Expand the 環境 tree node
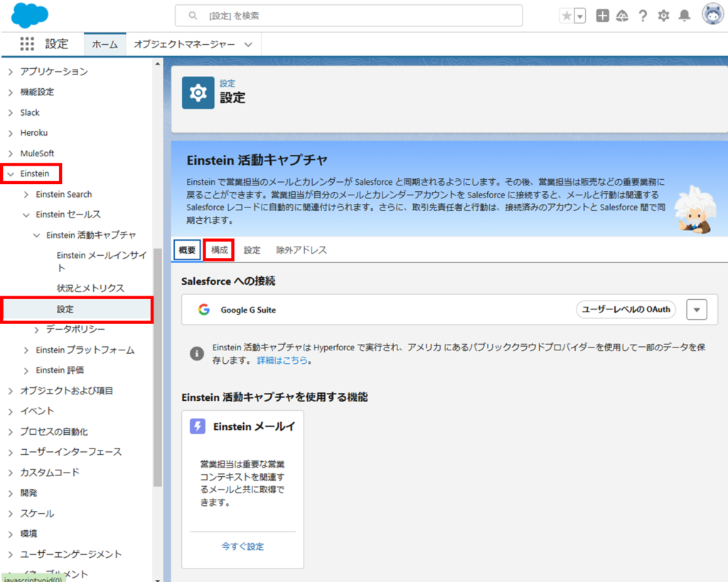Viewport: 728px width, 582px height. 10,534
